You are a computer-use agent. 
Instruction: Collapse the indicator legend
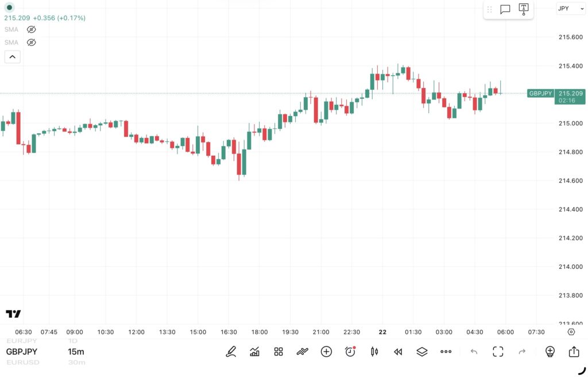click(13, 56)
